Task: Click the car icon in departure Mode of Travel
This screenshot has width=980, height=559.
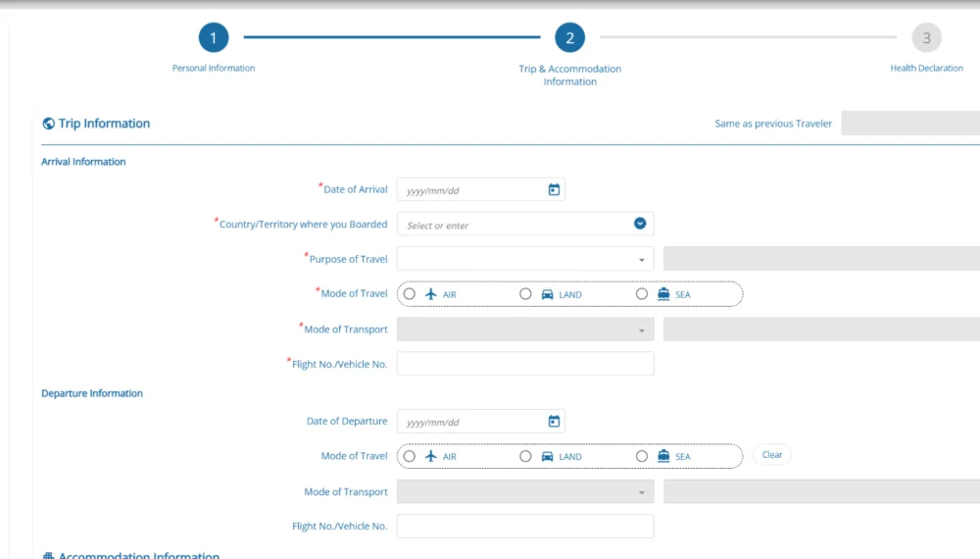Action: coord(547,456)
